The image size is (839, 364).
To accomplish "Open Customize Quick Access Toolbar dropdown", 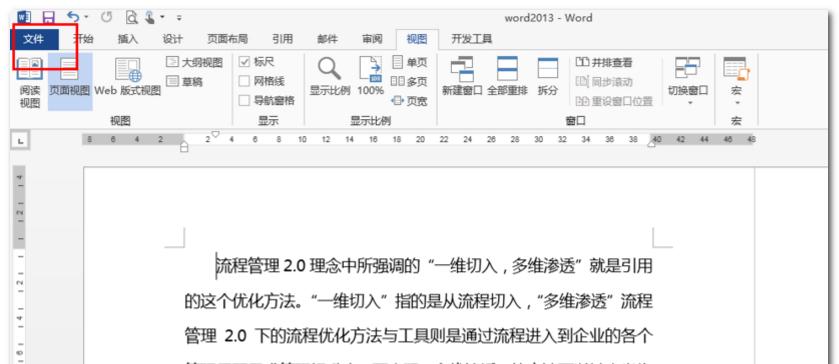I will point(179,18).
